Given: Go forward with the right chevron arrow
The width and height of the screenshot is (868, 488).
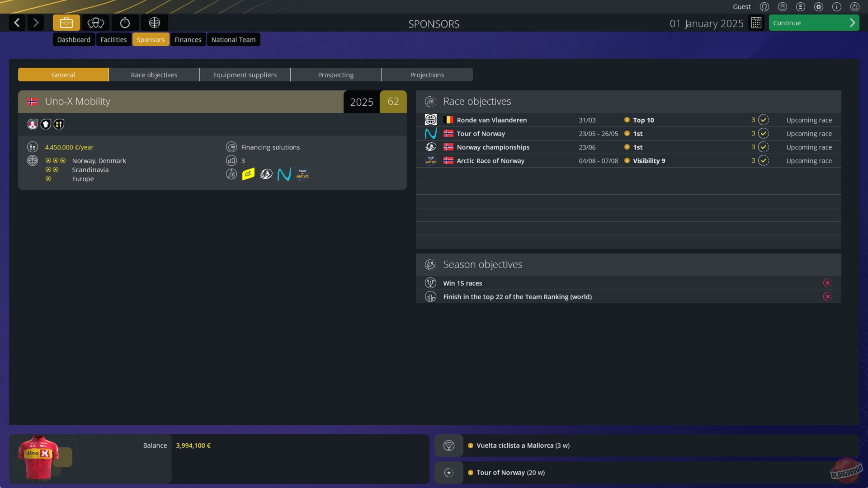Looking at the screenshot, I should point(36,23).
